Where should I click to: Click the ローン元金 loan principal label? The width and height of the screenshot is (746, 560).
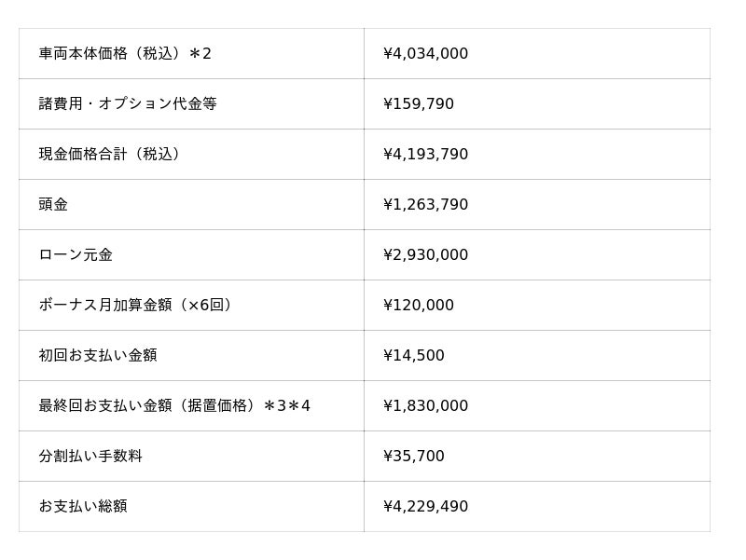click(x=76, y=254)
